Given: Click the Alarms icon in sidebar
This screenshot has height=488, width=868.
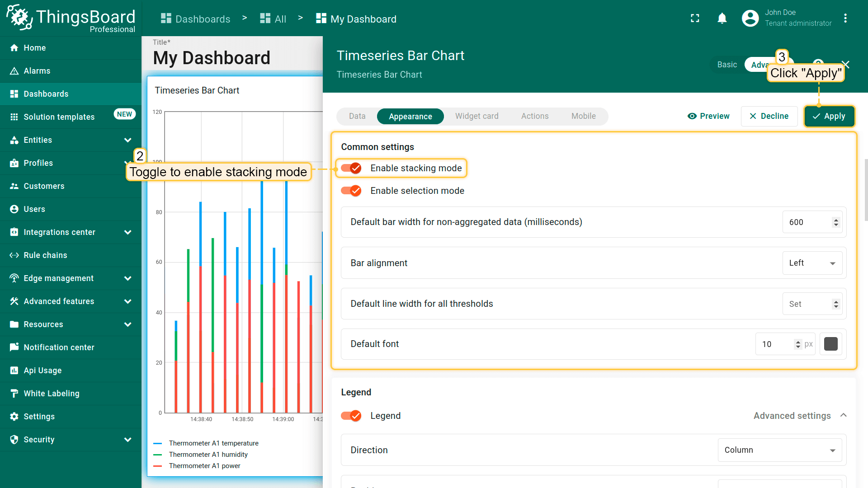Looking at the screenshot, I should pyautogui.click(x=14, y=71).
